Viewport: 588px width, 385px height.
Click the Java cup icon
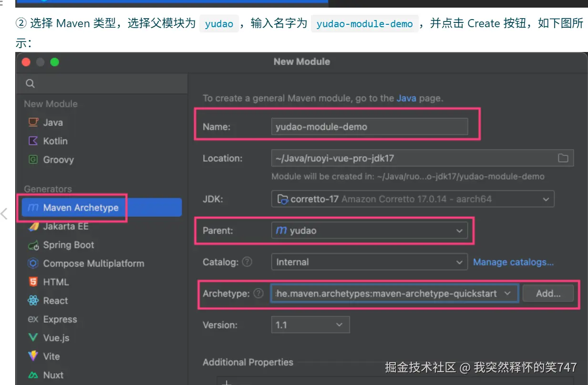tap(33, 122)
